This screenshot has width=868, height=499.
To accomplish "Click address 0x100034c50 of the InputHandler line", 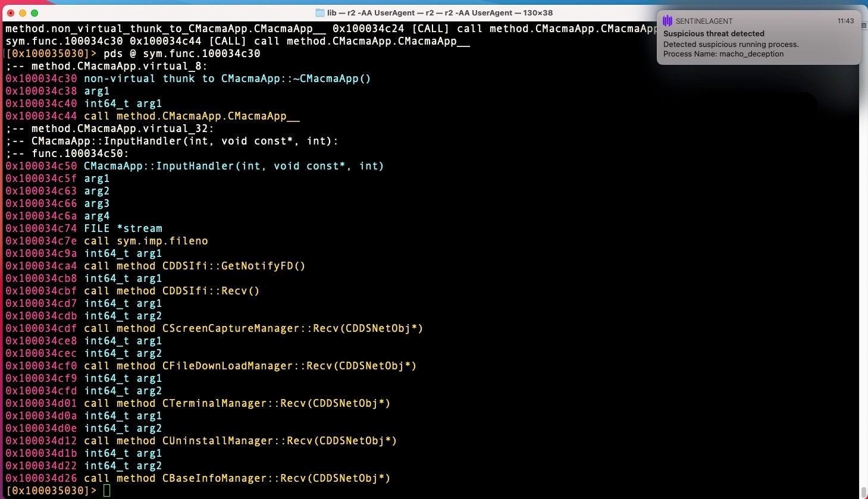I will pyautogui.click(x=41, y=166).
